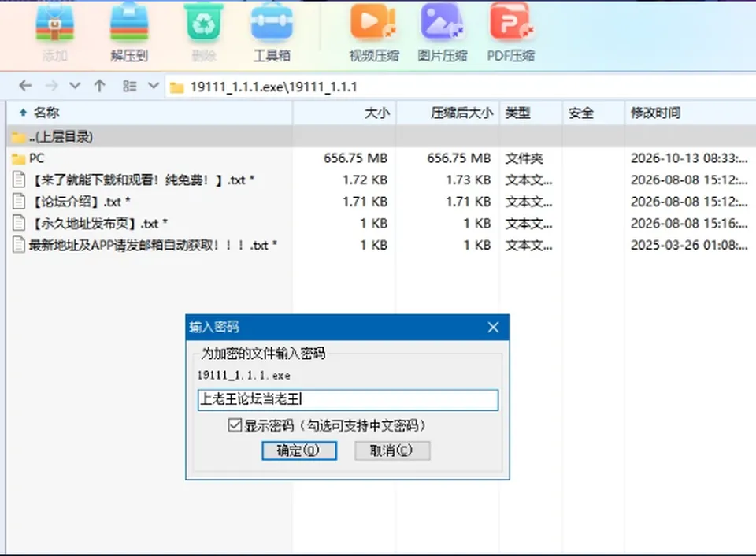
Task: Select the PC folder row
Action: pyautogui.click(x=381, y=158)
